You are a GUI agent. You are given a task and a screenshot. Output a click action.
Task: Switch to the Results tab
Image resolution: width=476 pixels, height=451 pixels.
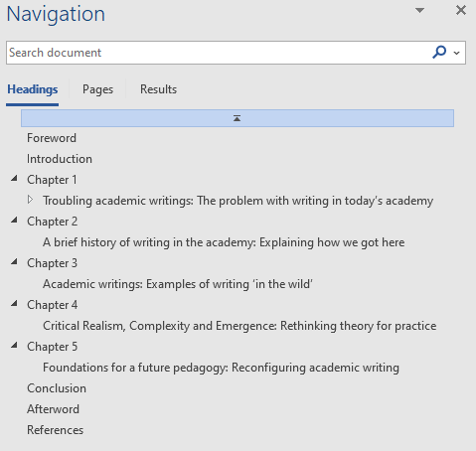[158, 89]
